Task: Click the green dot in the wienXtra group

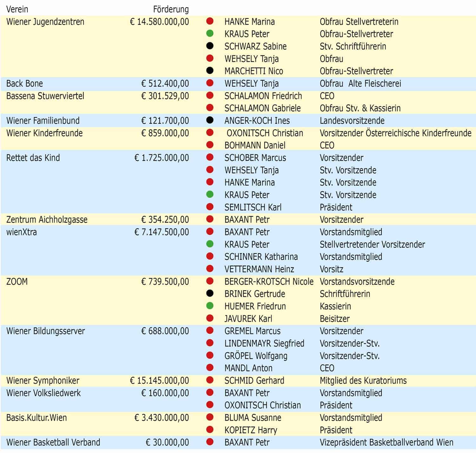Action: pyautogui.click(x=210, y=244)
